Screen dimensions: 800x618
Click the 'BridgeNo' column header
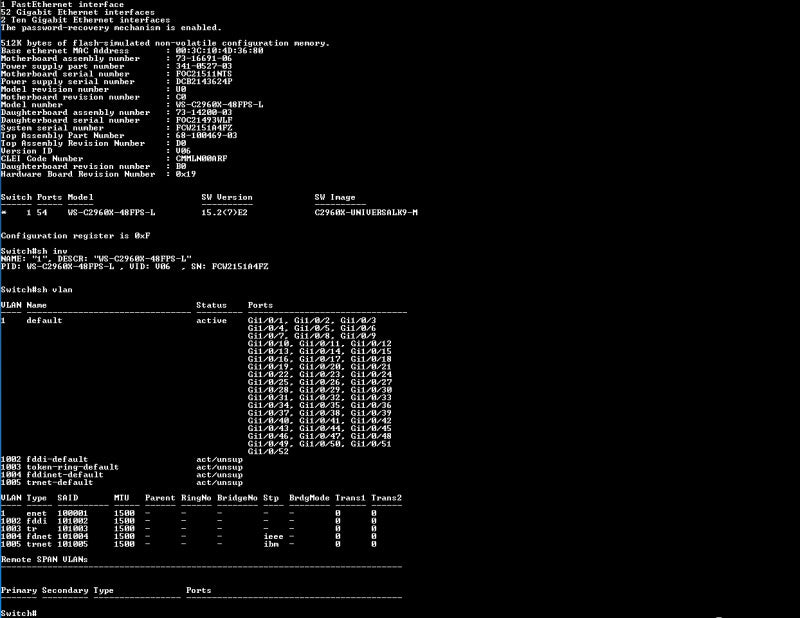click(237, 498)
